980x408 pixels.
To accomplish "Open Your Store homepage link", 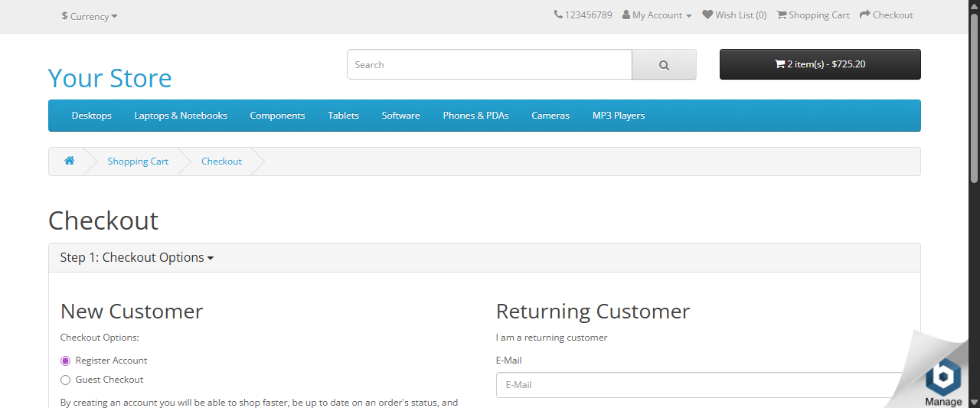I will click(x=109, y=78).
